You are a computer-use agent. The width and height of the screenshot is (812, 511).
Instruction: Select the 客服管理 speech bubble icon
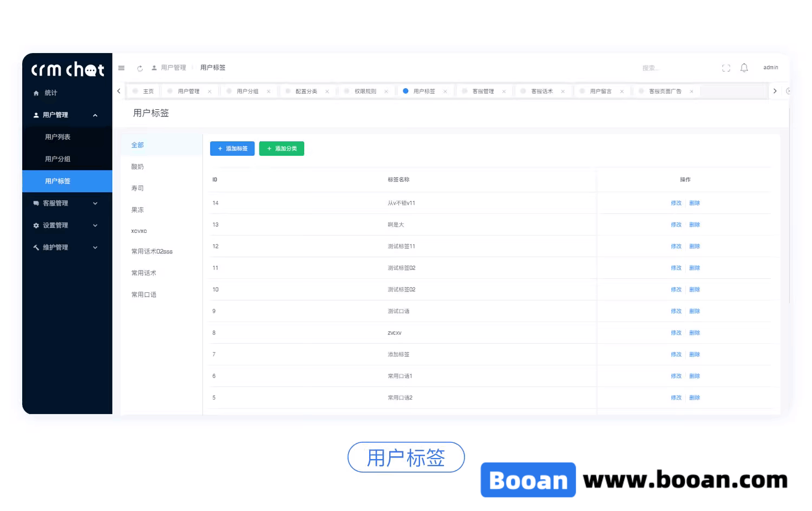(x=35, y=203)
